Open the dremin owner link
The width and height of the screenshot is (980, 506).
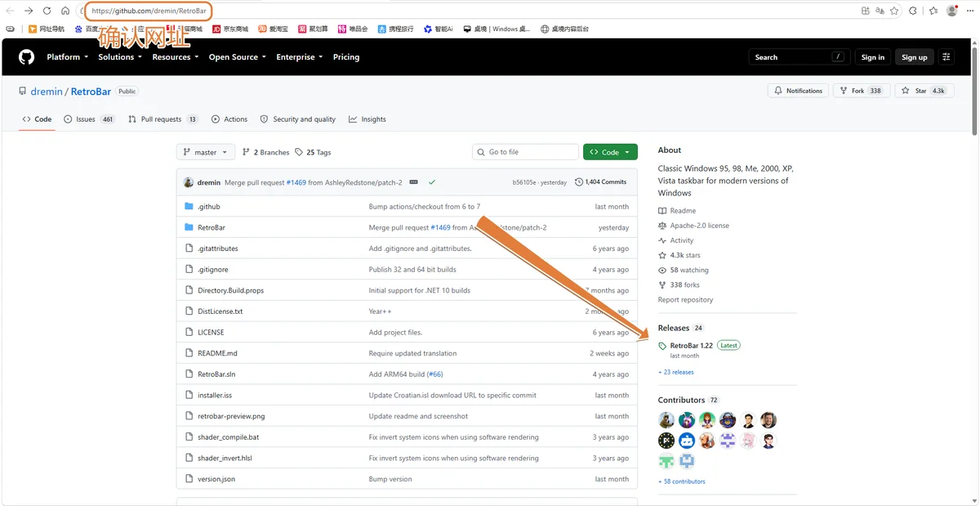pos(47,92)
